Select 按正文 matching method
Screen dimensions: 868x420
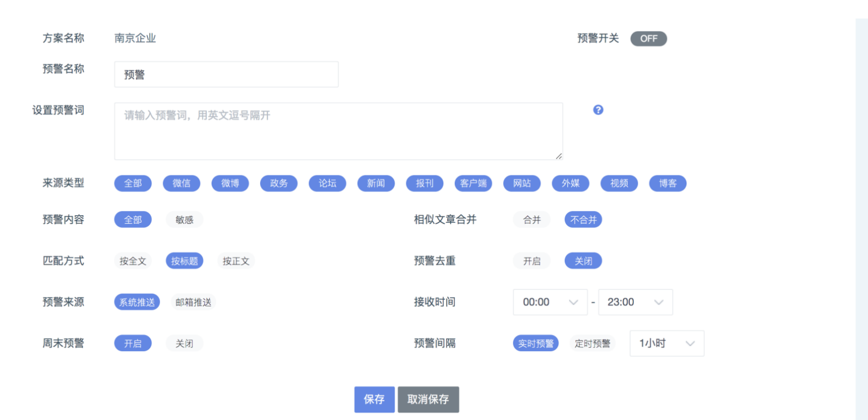[236, 261]
